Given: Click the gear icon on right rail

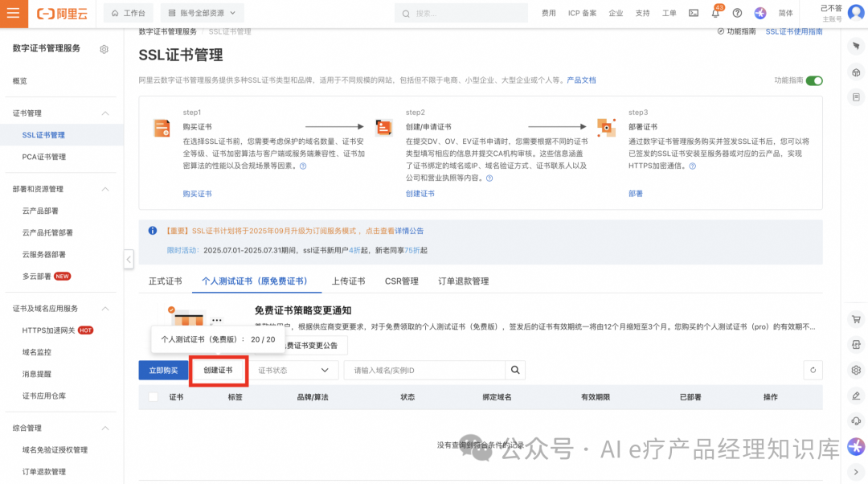Looking at the screenshot, I should (856, 370).
